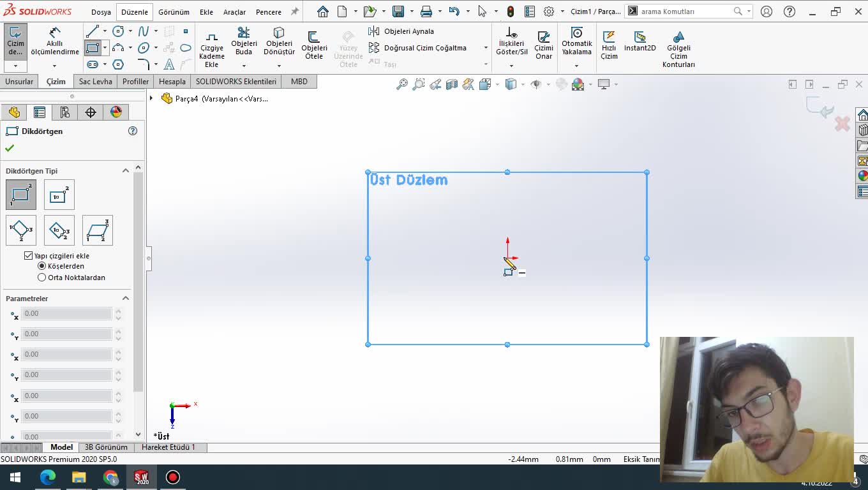Click Objeleri Aynala mirror tool

click(401, 31)
